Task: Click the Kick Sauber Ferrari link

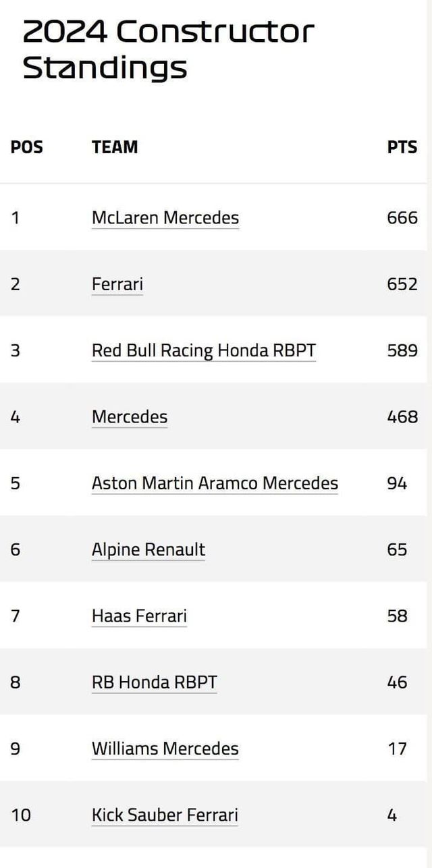Action: coord(165,815)
